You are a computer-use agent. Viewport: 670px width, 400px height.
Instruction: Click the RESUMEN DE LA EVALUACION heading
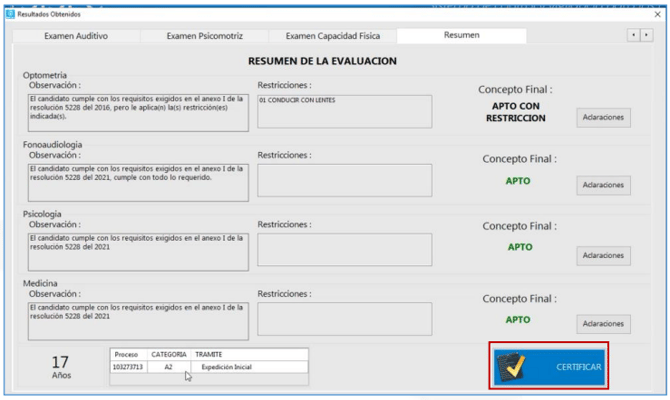coord(322,61)
